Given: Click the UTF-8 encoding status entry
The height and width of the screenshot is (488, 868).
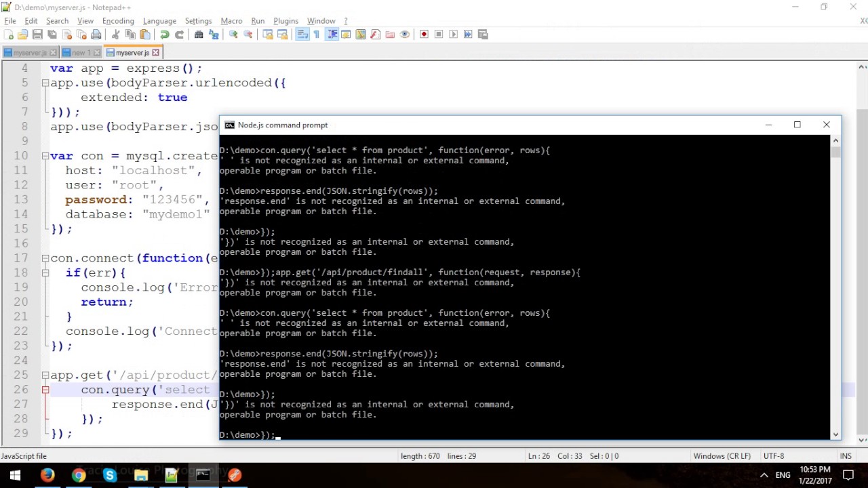Looking at the screenshot, I should click(x=773, y=456).
